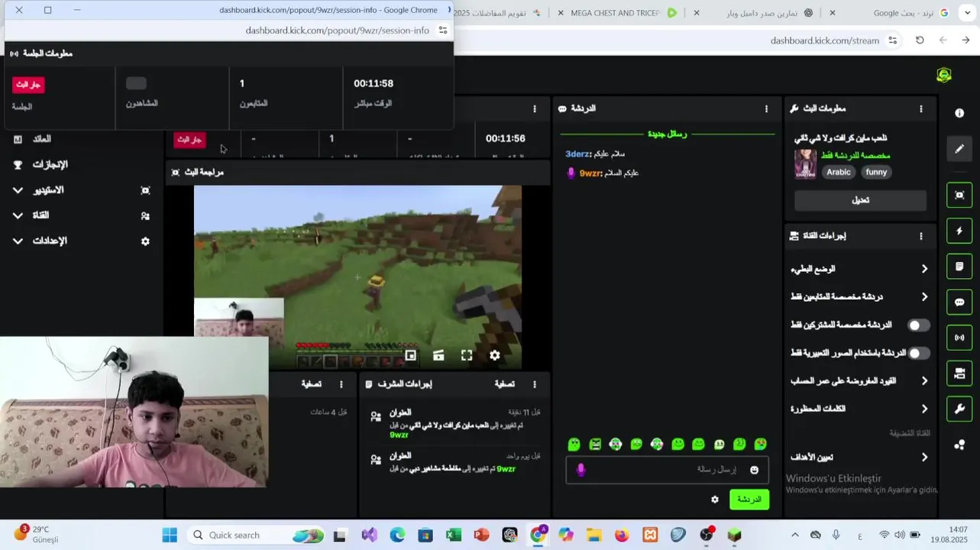Open emoji picker in message box

coord(755,470)
